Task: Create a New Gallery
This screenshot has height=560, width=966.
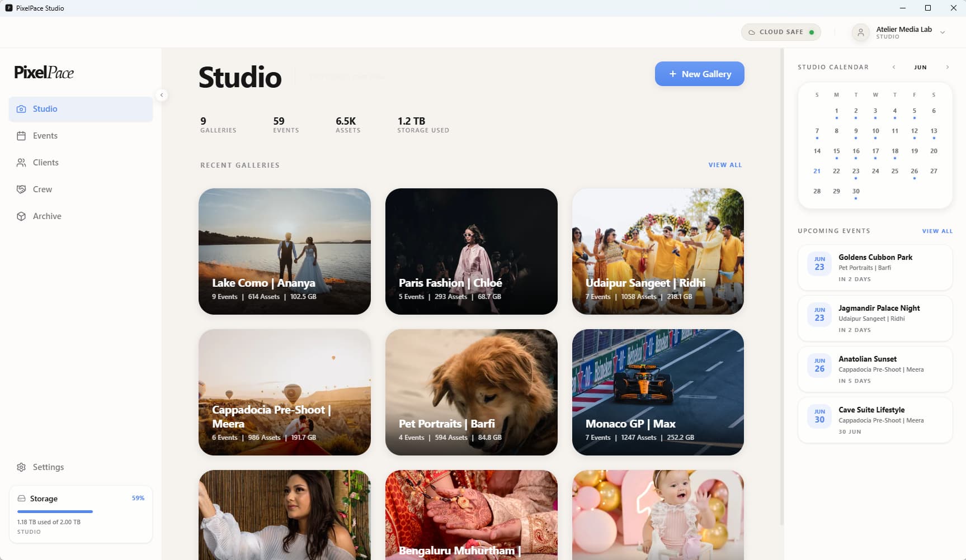Action: [x=699, y=74]
